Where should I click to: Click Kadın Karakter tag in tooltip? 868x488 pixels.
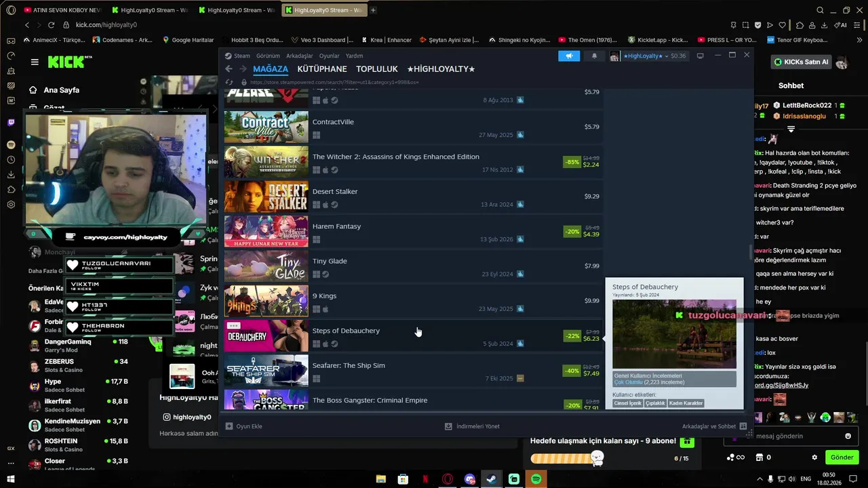(686, 403)
